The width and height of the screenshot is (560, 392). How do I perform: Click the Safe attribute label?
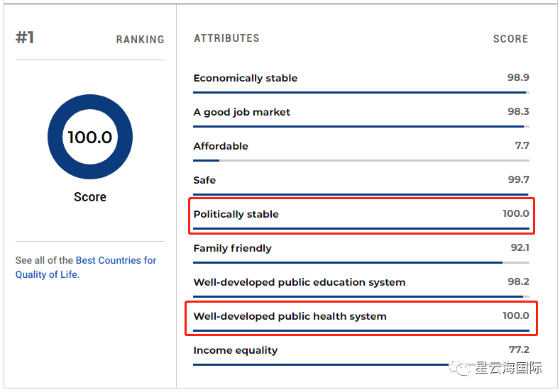tap(204, 180)
